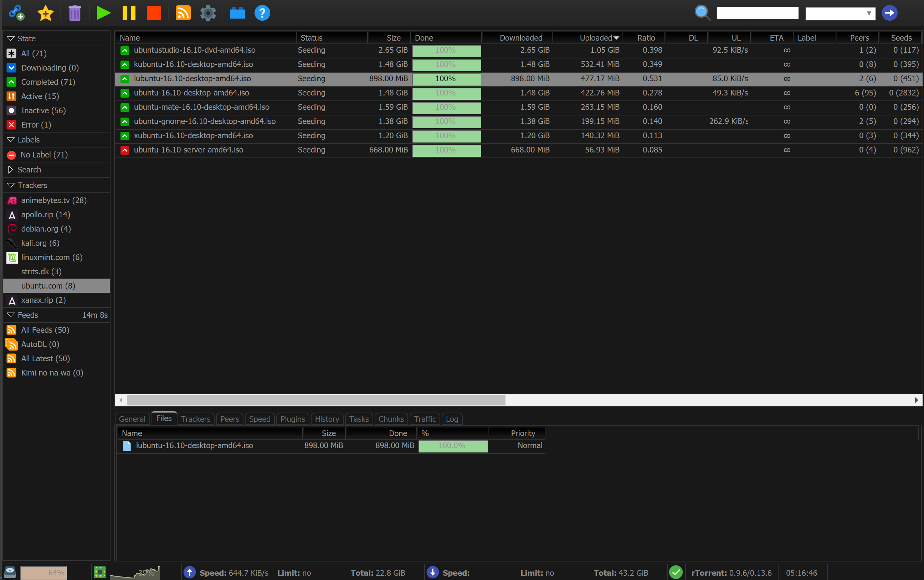Stop torrent with red square button
This screenshot has height=580, width=924.
coord(154,13)
